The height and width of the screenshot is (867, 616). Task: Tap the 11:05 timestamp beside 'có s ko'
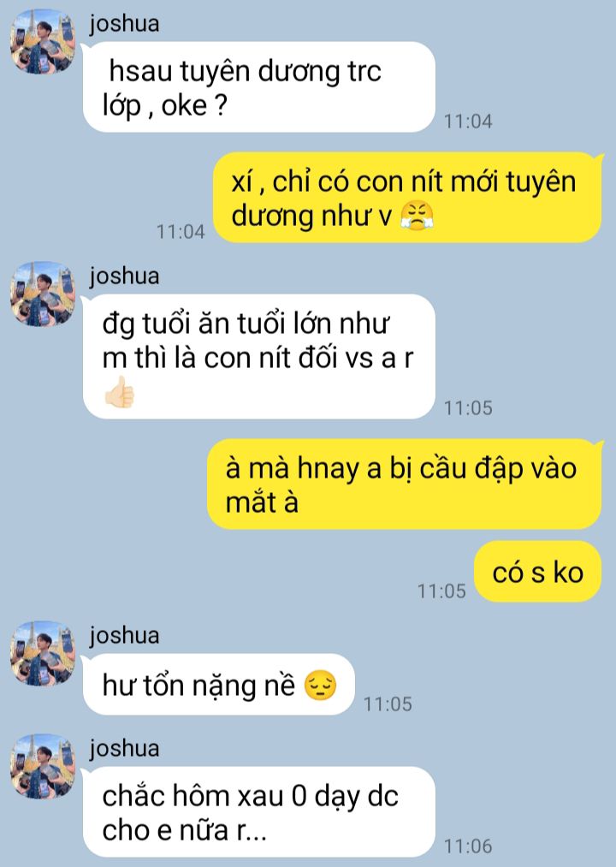441,591
